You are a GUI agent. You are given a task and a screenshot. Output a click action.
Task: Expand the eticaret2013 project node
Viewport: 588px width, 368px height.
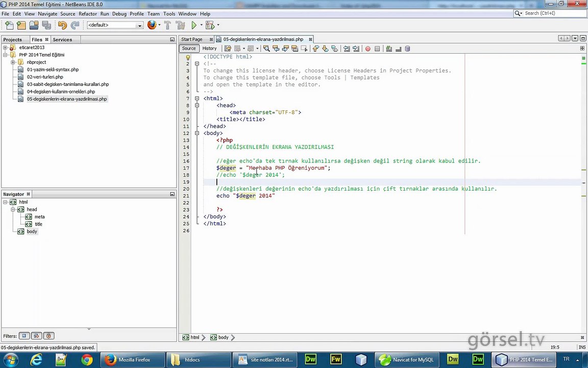click(5, 48)
